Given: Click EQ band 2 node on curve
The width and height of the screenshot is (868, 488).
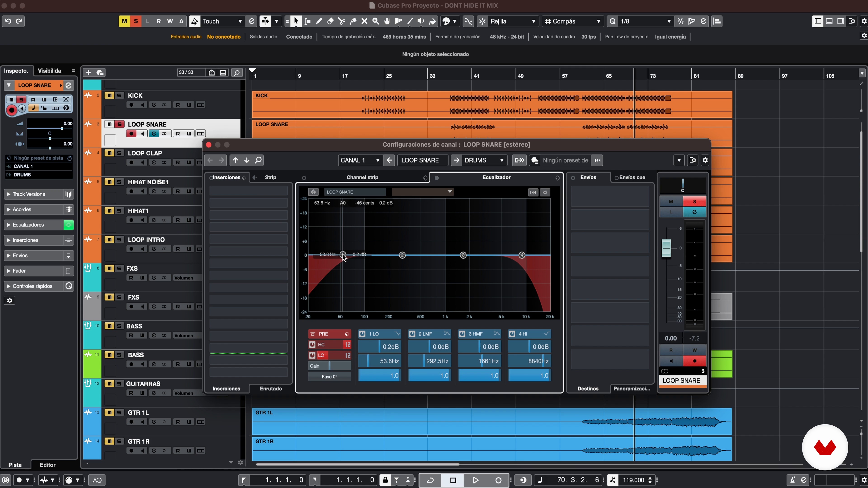Looking at the screenshot, I should pos(402,255).
